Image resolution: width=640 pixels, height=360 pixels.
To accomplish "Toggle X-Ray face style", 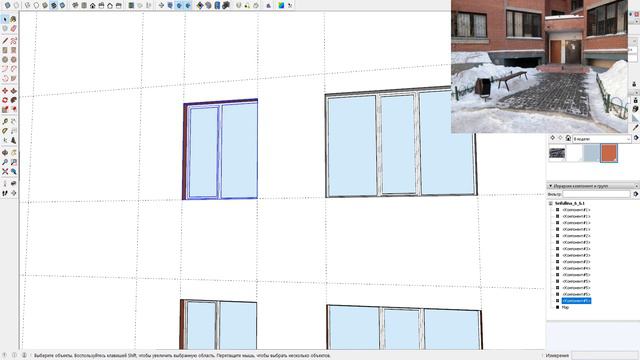I will (7, 5).
